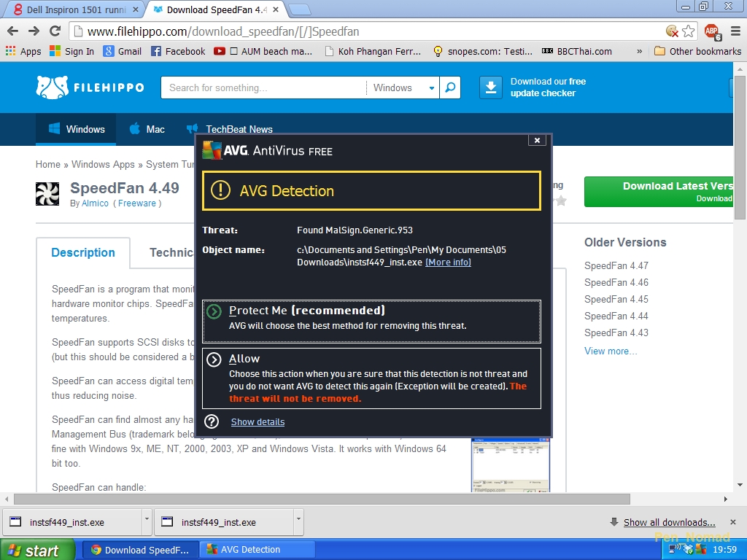Open the AdBlock Plus extension icon
Viewport: 747px width, 560px height.
(x=712, y=32)
